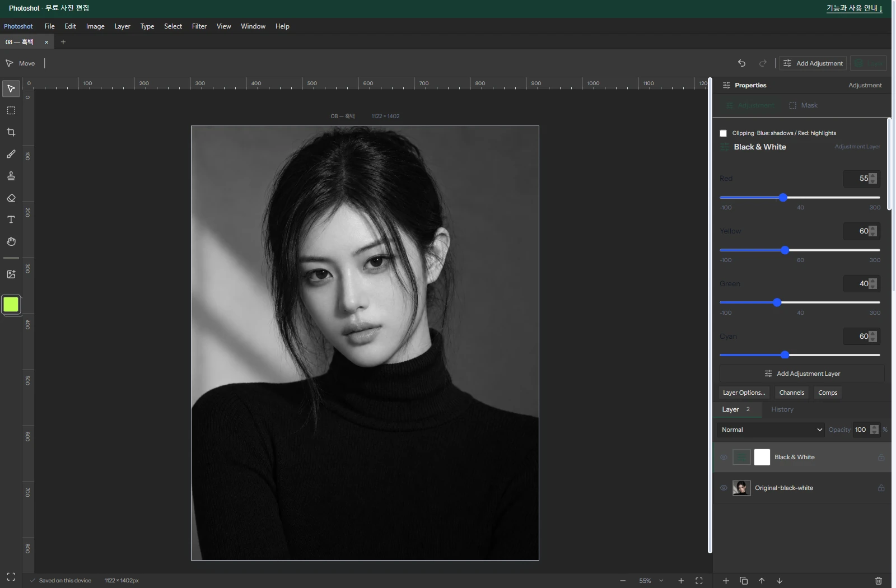This screenshot has width=896, height=588.
Task: Redo the last undone action
Action: (763, 63)
